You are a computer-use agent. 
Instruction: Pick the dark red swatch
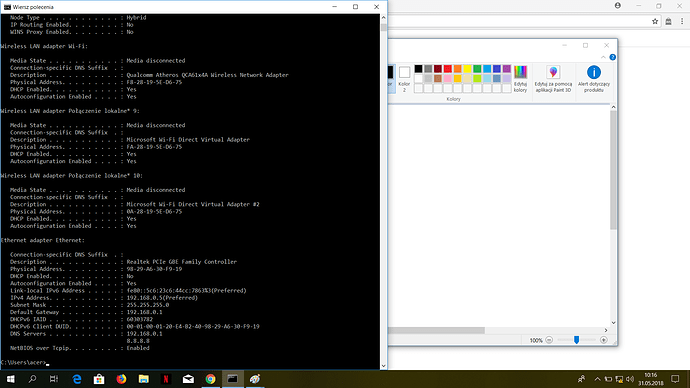438,69
